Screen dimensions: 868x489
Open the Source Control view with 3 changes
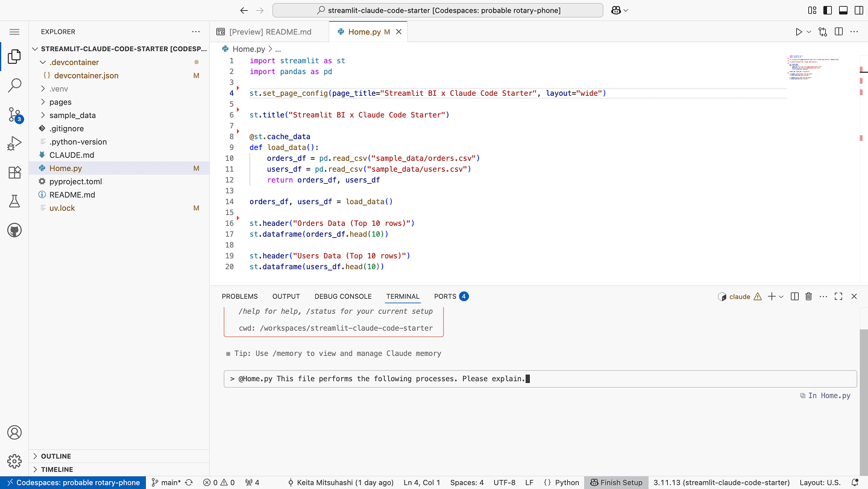point(14,114)
